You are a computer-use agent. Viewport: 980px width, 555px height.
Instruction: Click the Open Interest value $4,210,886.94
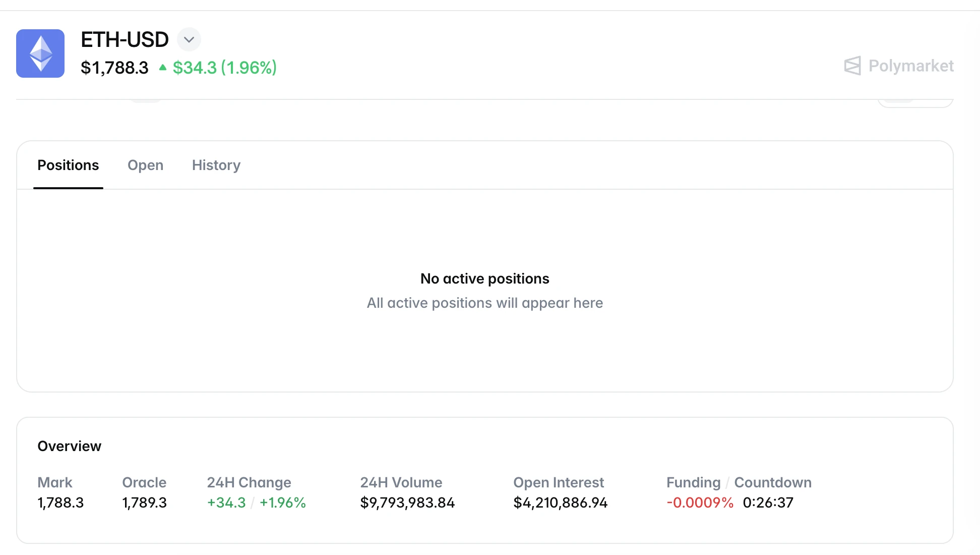(561, 503)
